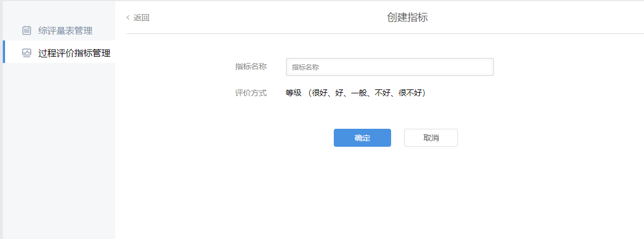644x239 pixels.
Task: Open the 综评量表管理 menu item
Action: point(65,31)
